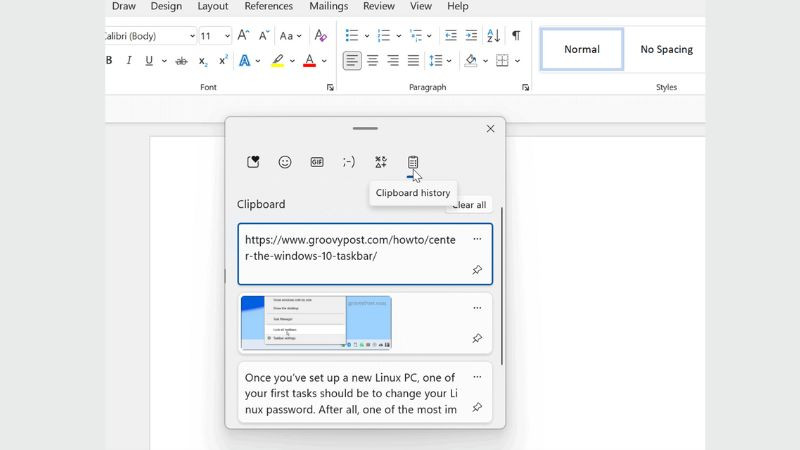Open the References ribbon tab

(268, 6)
